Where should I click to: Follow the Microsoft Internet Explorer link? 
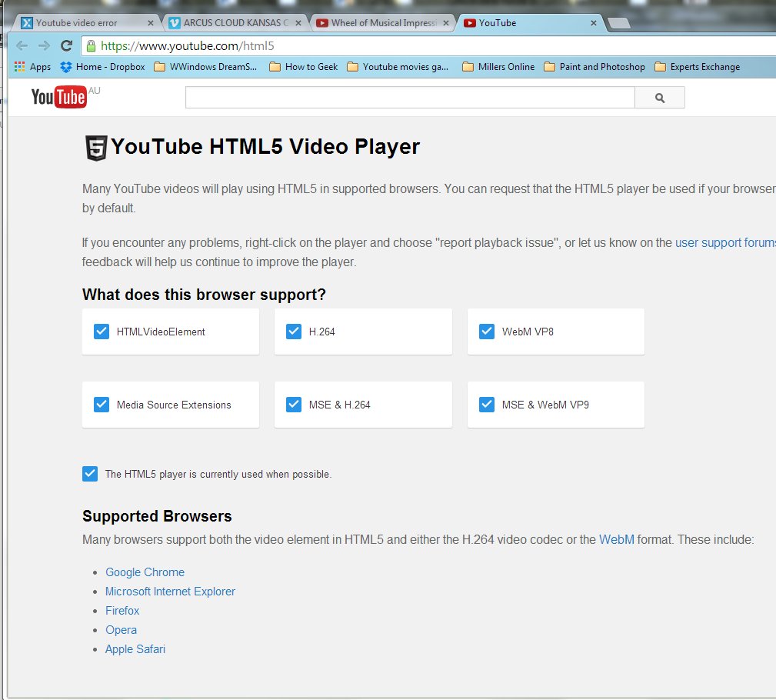coord(170,592)
